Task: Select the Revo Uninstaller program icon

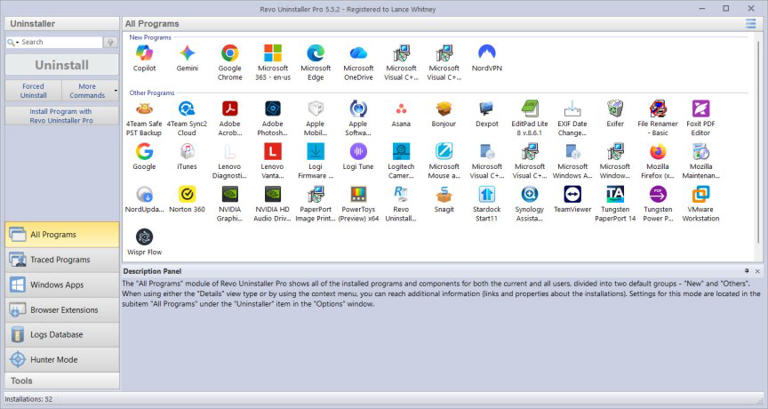Action: [401, 194]
